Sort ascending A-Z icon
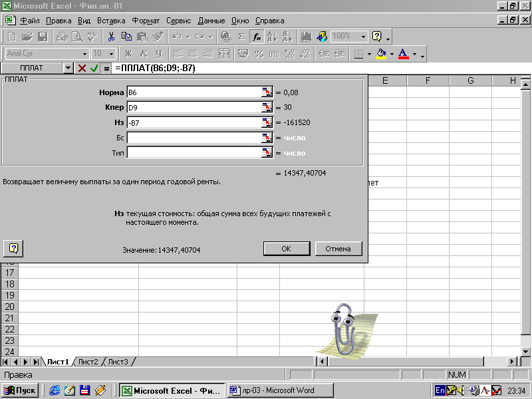Screen dimensions: 532x399 [272, 37]
